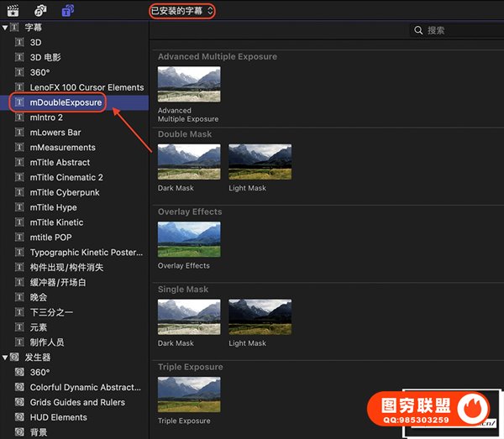Select the Titles and Generators sidebar icon
Screen dimensions: 504x439
tap(67, 11)
